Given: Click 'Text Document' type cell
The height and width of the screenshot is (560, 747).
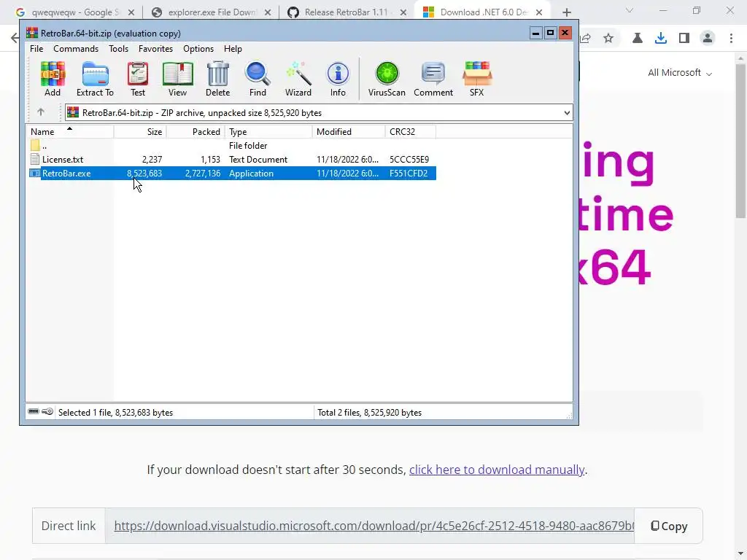Looking at the screenshot, I should point(258,160).
